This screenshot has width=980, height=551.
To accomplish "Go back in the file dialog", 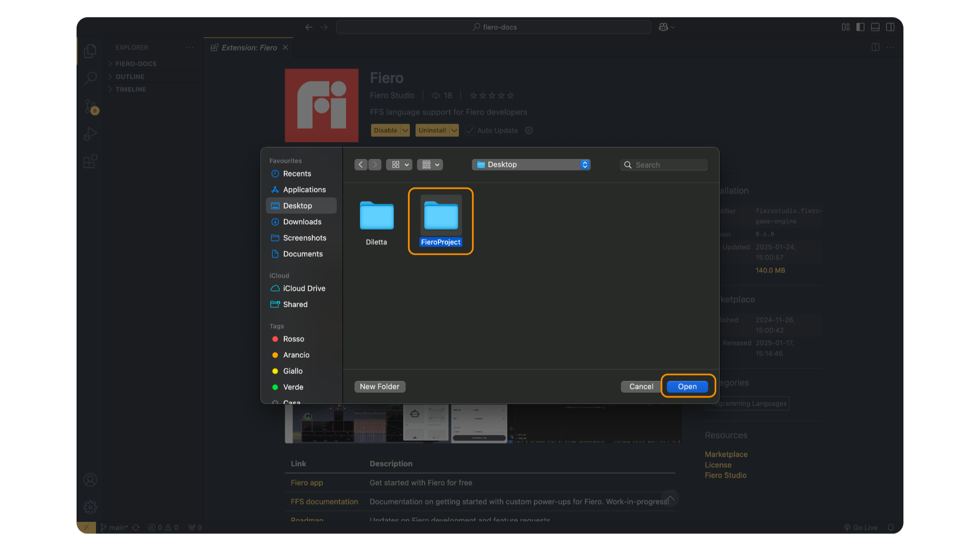I will tap(361, 165).
